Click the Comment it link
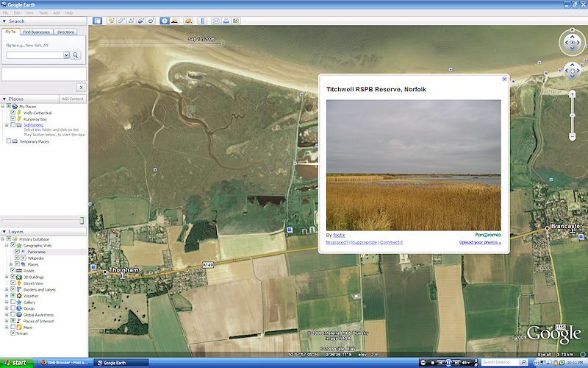 [x=391, y=243]
